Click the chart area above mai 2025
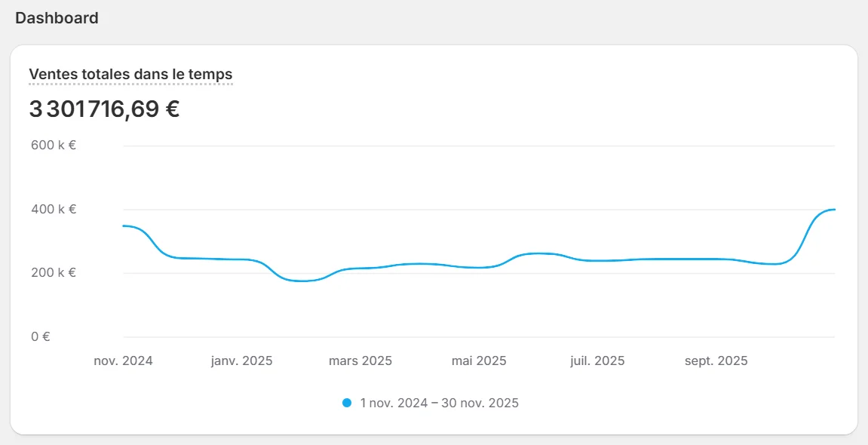Image resolution: width=868 pixels, height=445 pixels. [x=479, y=265]
